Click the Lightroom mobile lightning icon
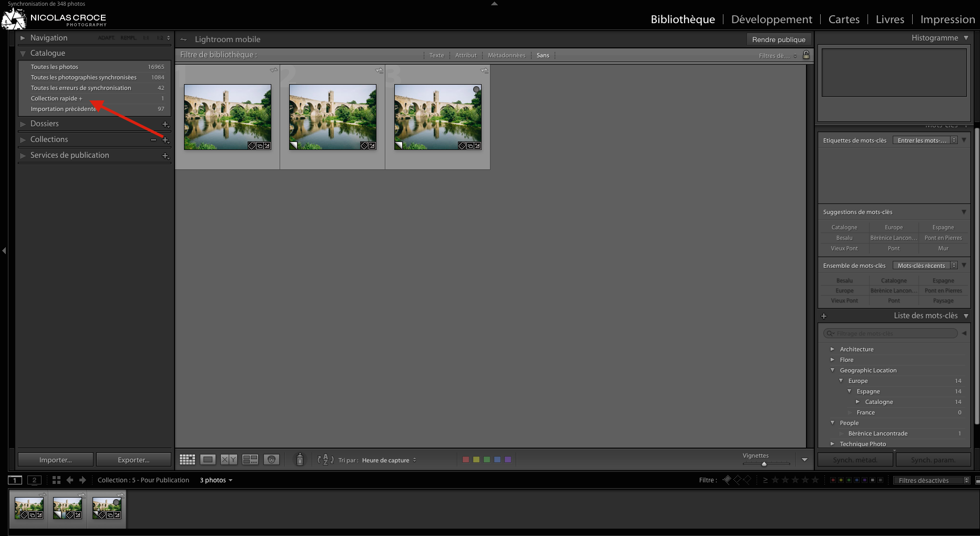 183,39
